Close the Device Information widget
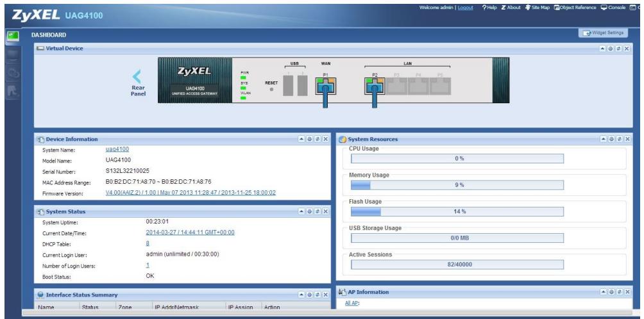 [x=326, y=140]
